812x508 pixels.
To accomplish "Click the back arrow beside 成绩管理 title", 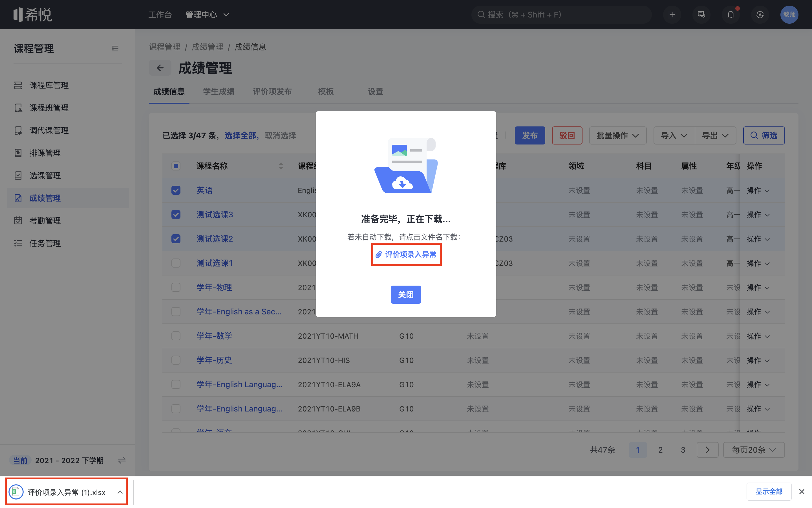I will pos(160,68).
